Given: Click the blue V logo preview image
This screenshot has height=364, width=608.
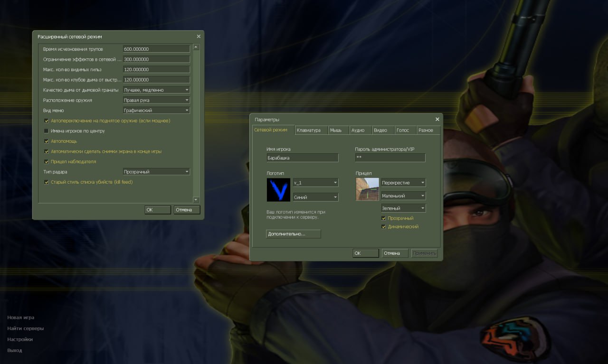Looking at the screenshot, I should click(278, 190).
